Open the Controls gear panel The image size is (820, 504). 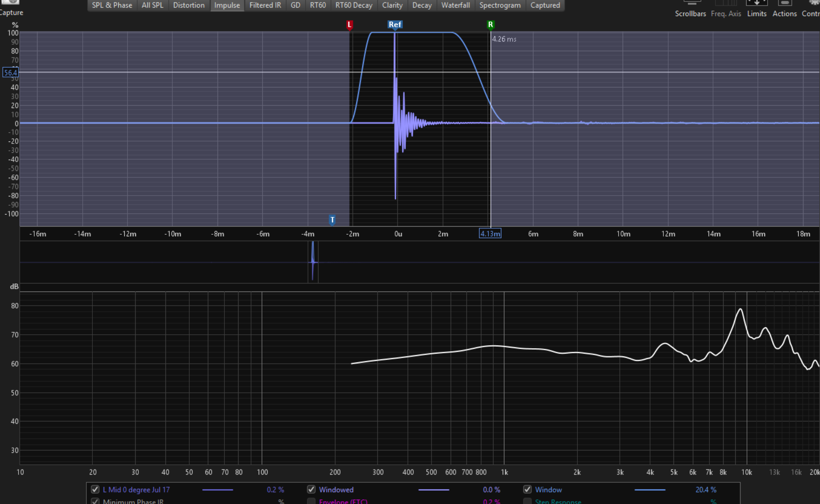coord(810,9)
